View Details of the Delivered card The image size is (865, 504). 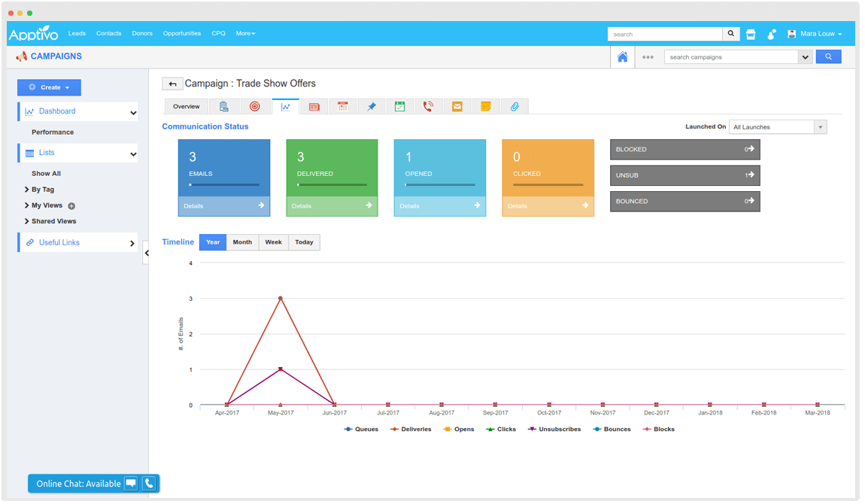pyautogui.click(x=332, y=205)
